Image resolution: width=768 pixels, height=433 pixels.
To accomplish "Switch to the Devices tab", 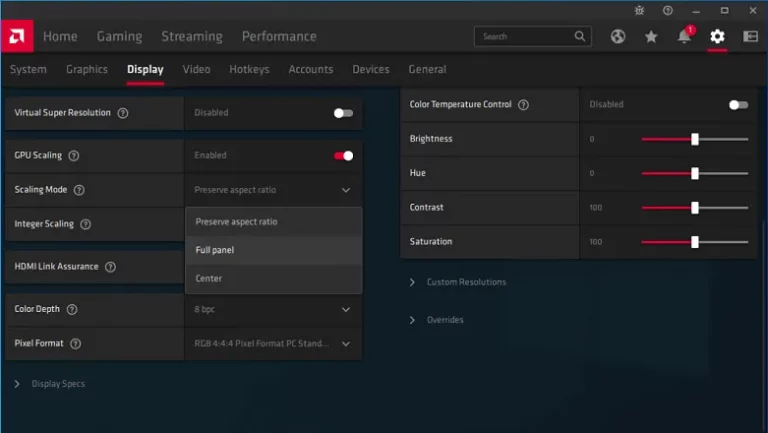I will [x=371, y=70].
